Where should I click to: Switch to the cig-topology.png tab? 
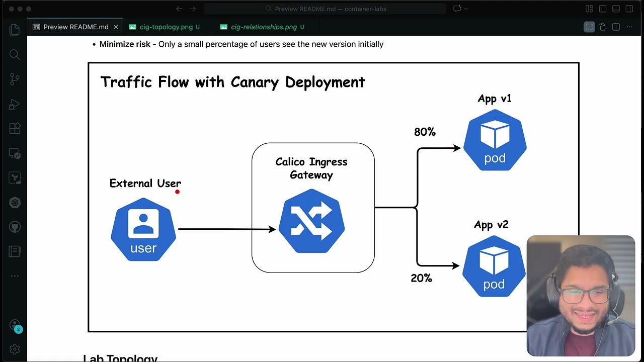[165, 27]
